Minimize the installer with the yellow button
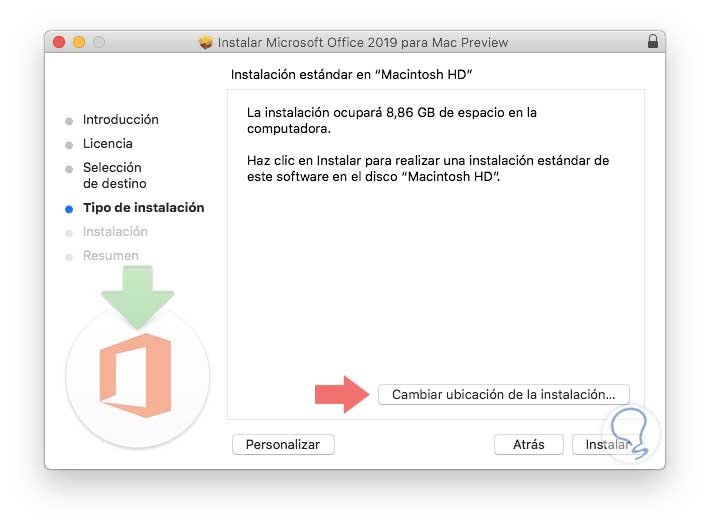 pyautogui.click(x=79, y=42)
